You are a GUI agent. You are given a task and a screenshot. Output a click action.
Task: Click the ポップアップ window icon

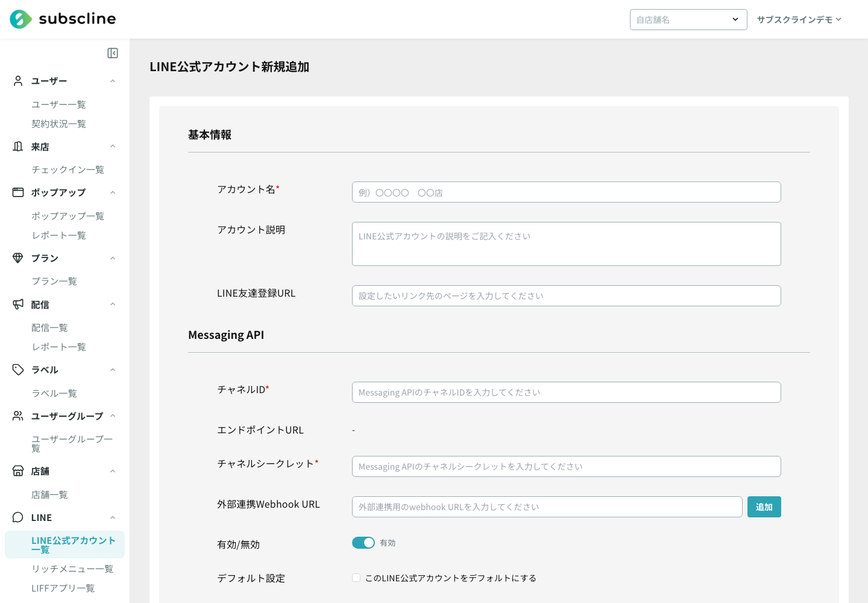pyautogui.click(x=18, y=192)
